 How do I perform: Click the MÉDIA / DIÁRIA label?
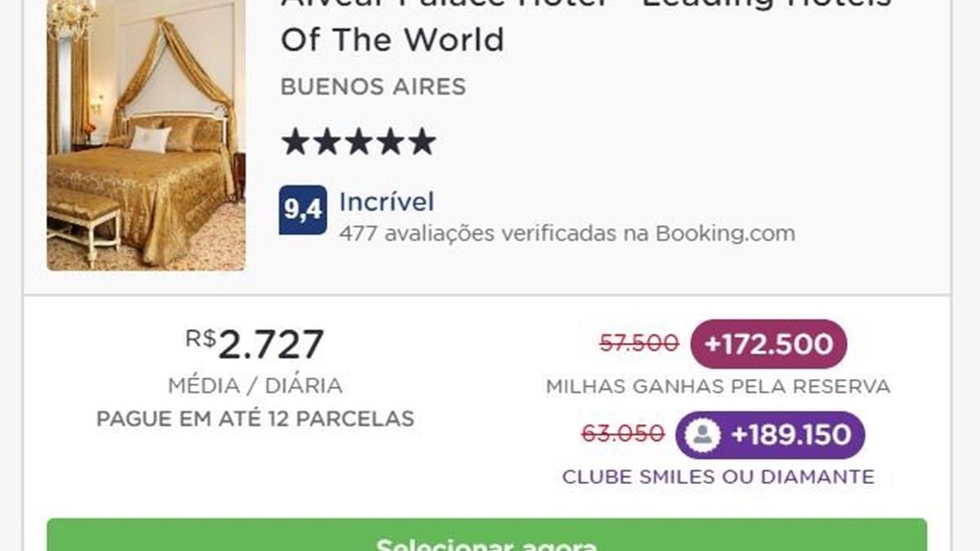(x=255, y=385)
